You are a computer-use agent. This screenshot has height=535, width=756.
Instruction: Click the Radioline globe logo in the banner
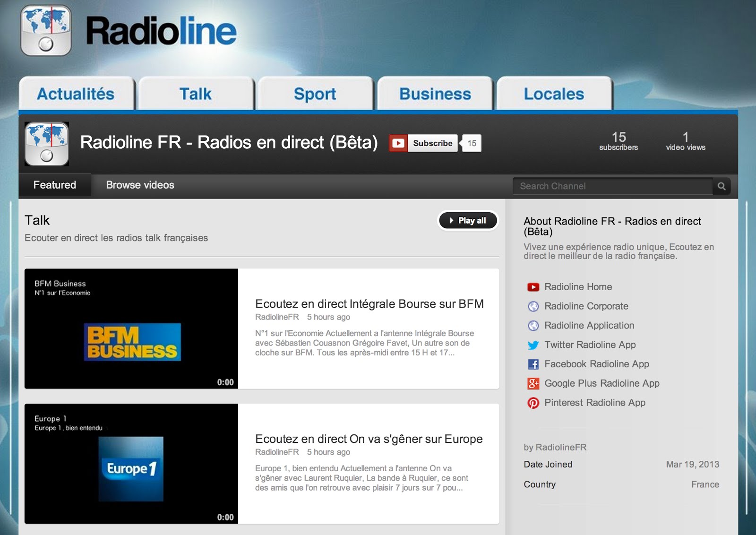point(46,30)
